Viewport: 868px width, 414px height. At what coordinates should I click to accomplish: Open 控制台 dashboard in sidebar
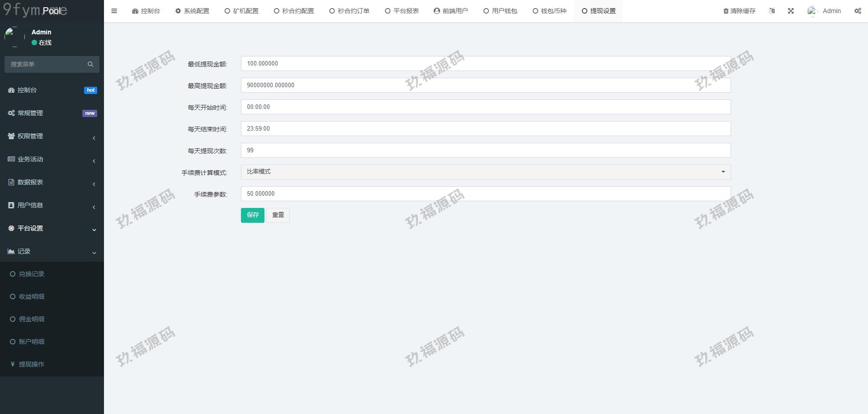pyautogui.click(x=27, y=90)
